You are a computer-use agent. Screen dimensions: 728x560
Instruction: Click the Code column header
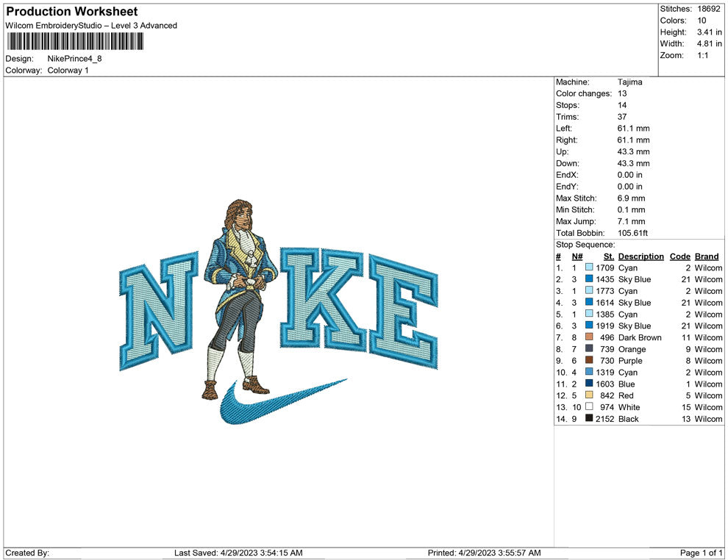click(x=679, y=256)
